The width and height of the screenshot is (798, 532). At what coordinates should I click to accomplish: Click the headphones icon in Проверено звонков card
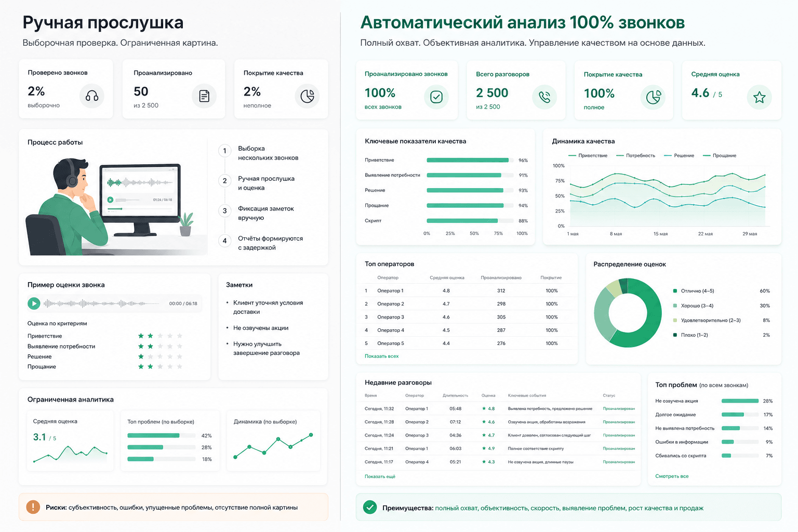coord(92,96)
